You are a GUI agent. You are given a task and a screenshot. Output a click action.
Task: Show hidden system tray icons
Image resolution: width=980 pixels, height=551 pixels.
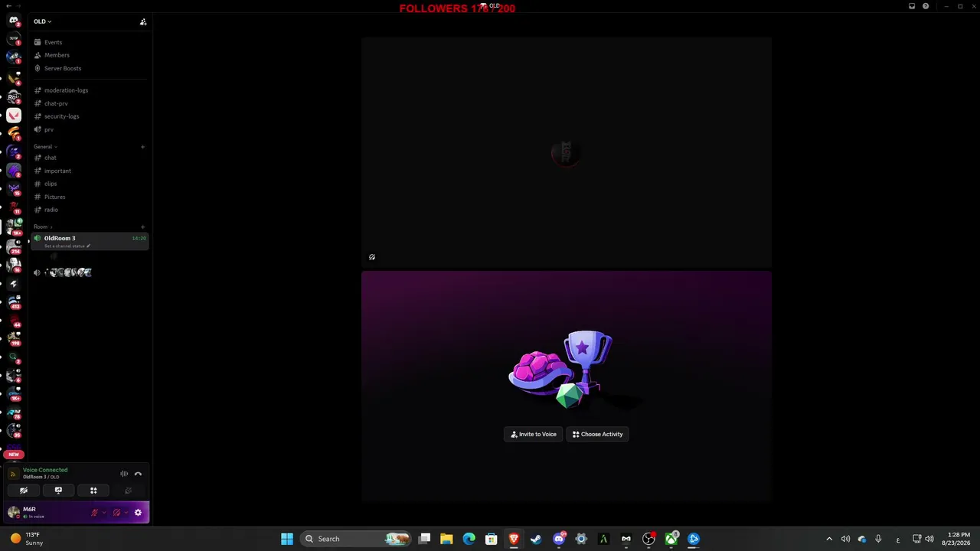(829, 539)
